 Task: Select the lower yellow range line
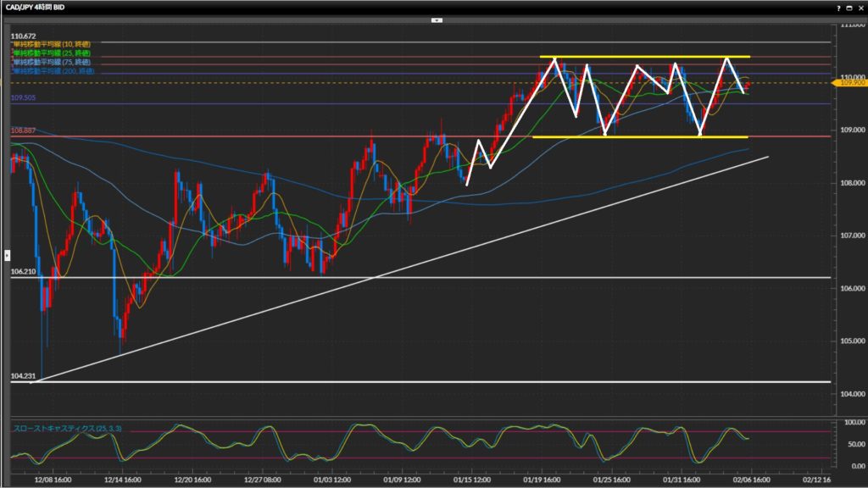point(644,136)
